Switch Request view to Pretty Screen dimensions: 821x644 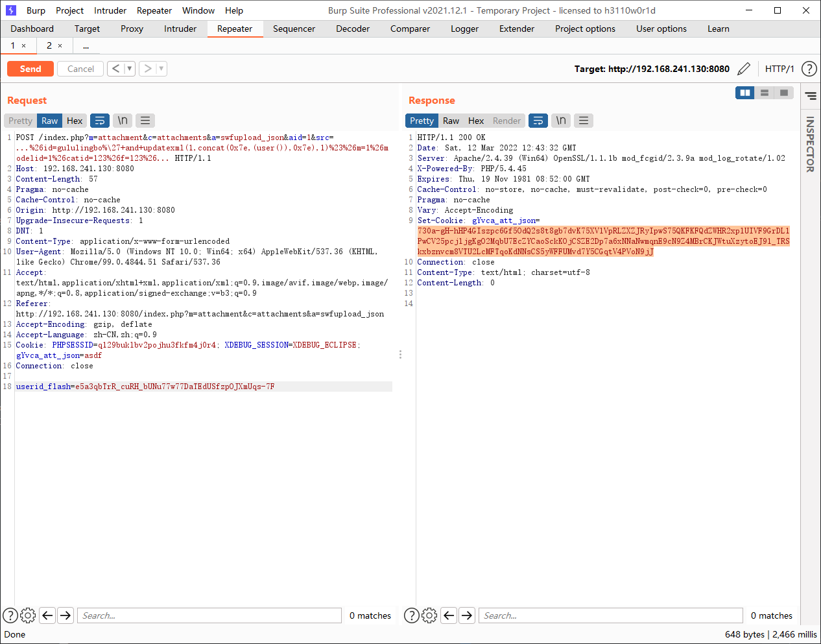pyautogui.click(x=20, y=121)
